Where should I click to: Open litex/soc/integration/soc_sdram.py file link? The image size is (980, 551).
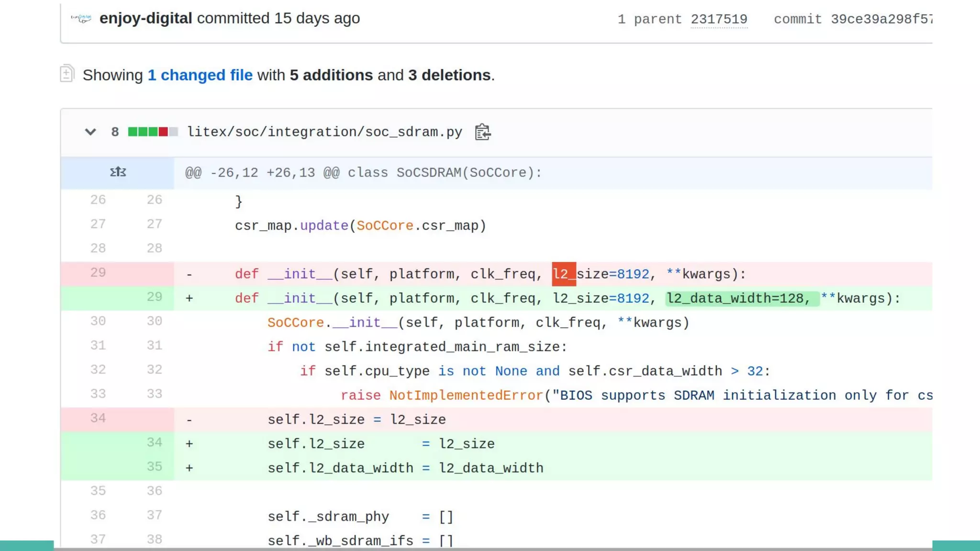[324, 132]
